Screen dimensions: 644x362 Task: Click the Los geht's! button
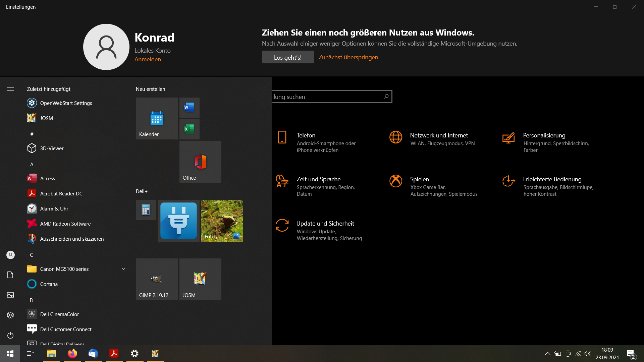click(288, 57)
